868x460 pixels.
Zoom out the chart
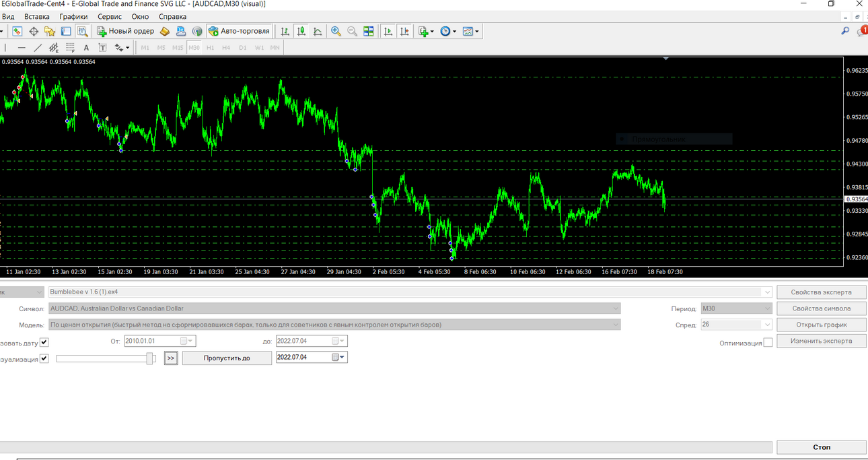pos(352,31)
